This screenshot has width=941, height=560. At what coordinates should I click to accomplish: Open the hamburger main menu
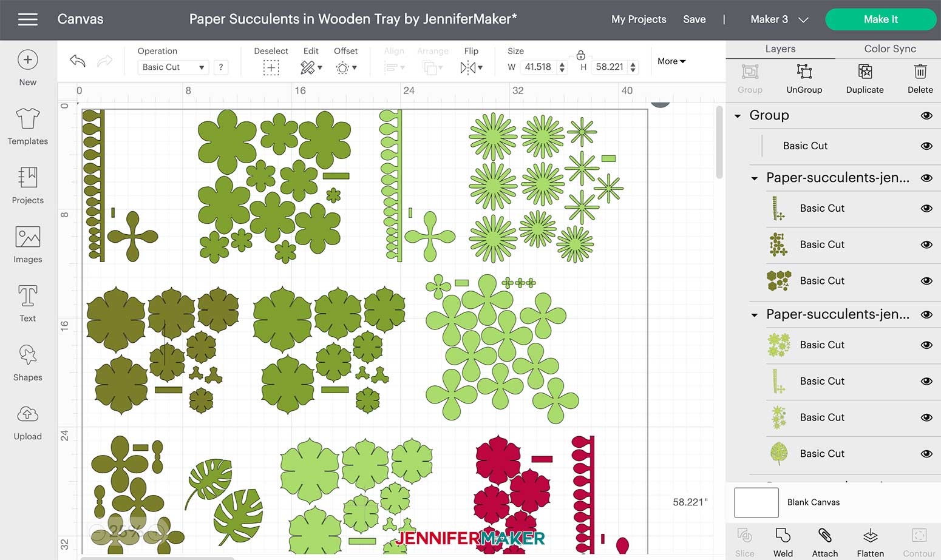(28, 19)
